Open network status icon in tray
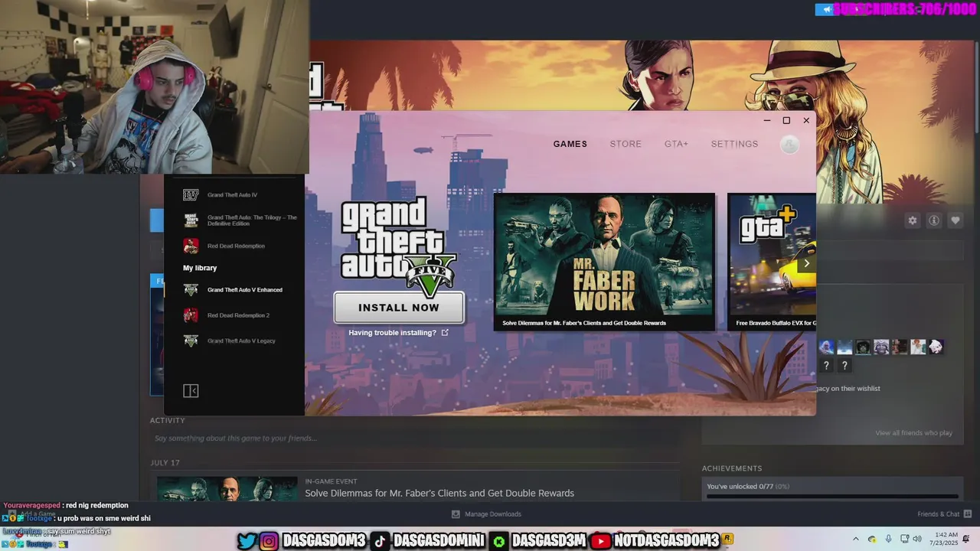 (x=904, y=539)
